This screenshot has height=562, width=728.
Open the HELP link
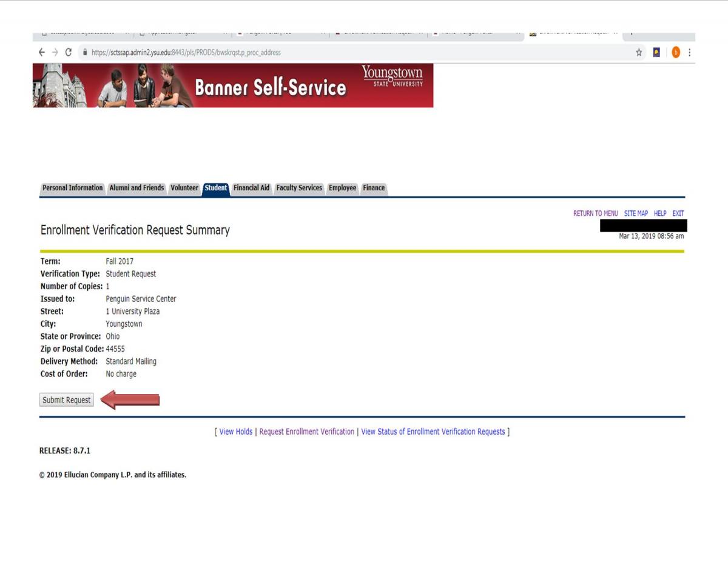click(x=660, y=213)
